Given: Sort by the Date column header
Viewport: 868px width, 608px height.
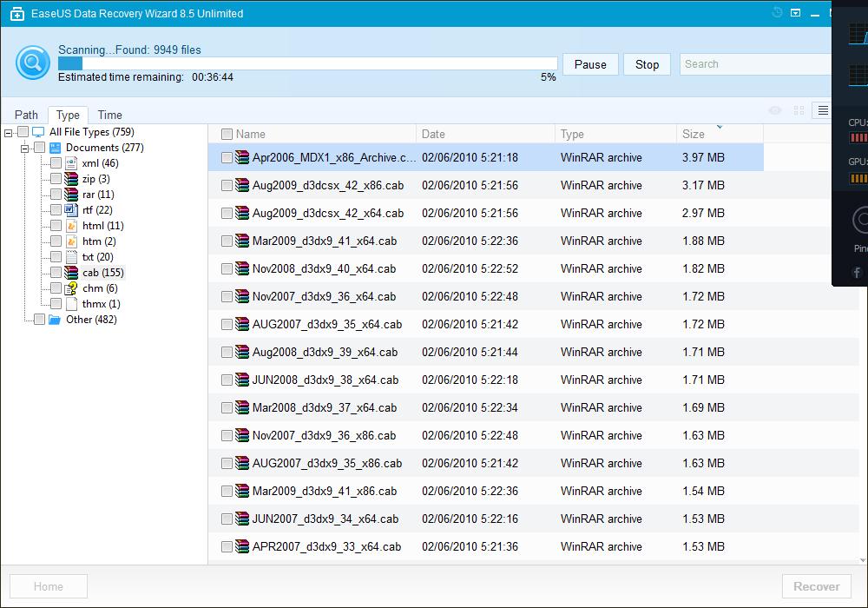Looking at the screenshot, I should [x=485, y=134].
